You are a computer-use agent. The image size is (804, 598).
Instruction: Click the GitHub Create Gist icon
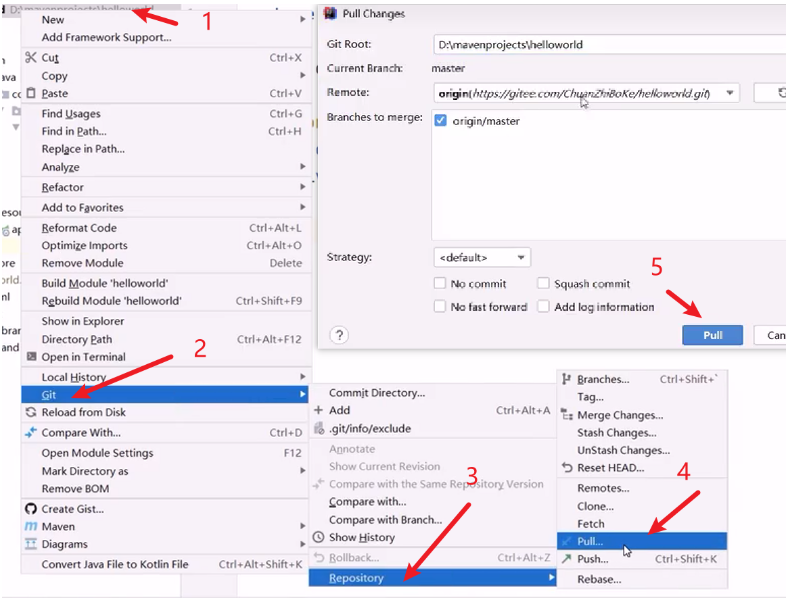coord(31,509)
